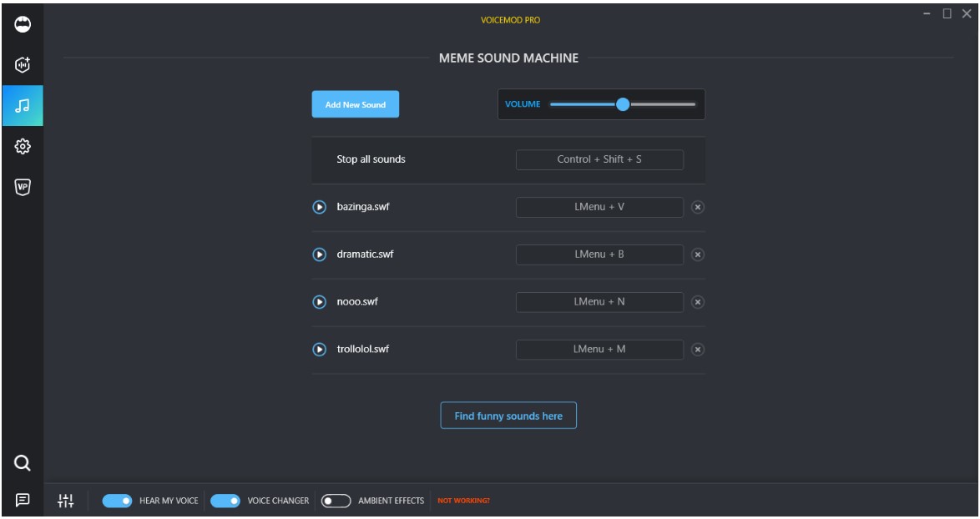Click the Add New Sound button
This screenshot has height=519, width=980.
coord(355,104)
